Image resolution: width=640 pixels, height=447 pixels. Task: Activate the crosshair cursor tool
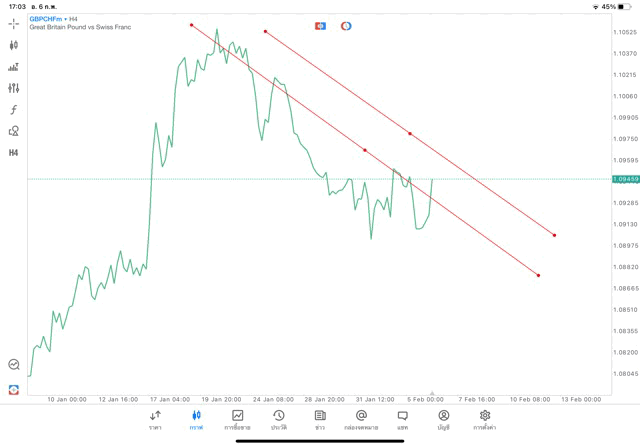click(x=14, y=23)
